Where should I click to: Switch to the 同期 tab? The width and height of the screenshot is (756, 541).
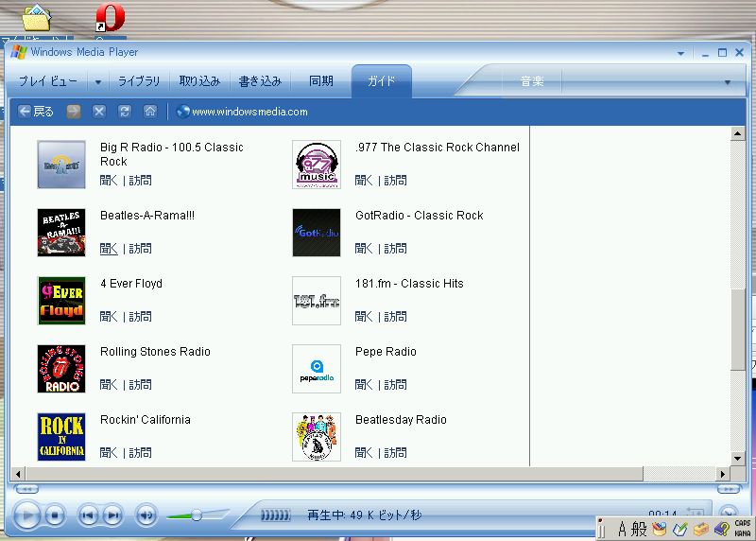coord(321,81)
